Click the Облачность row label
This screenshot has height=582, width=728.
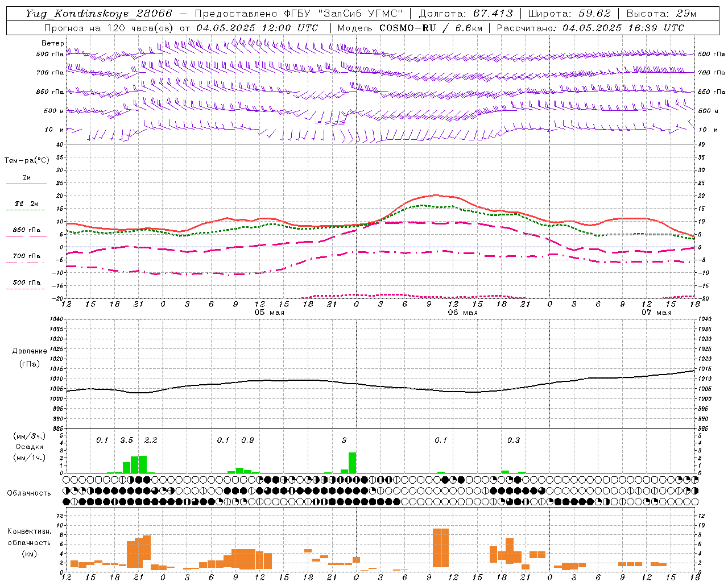(x=28, y=493)
